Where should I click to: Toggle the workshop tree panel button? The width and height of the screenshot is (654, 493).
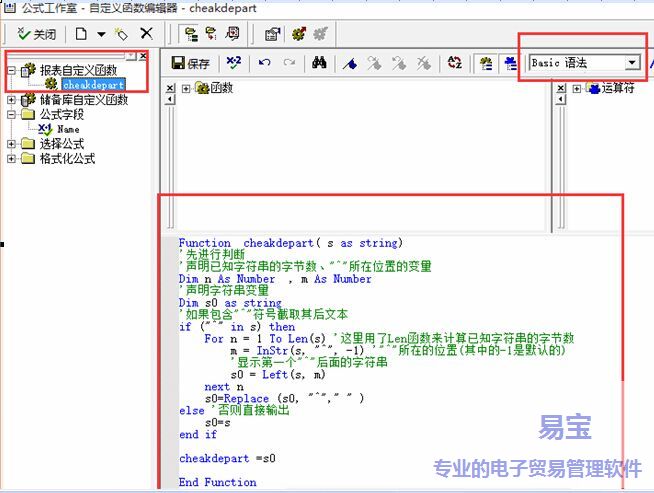pos(190,34)
